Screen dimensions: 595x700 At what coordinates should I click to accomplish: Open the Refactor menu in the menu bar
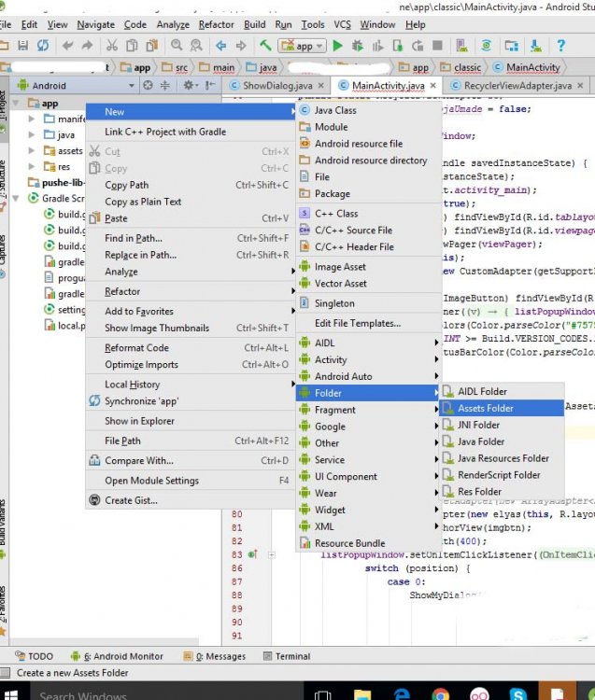[216, 24]
